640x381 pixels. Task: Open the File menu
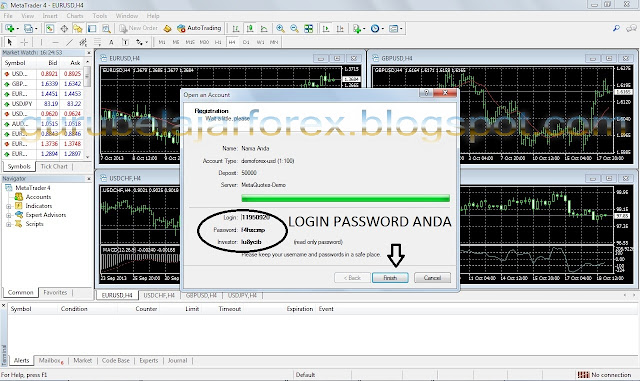[8, 16]
